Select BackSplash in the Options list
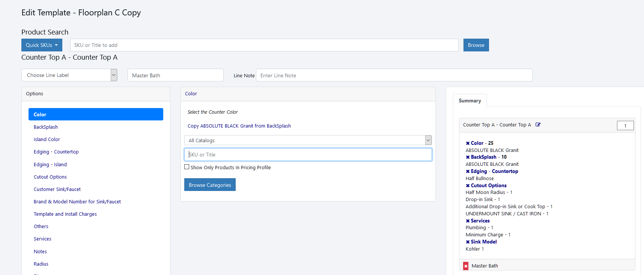The image size is (644, 275). 46,127
